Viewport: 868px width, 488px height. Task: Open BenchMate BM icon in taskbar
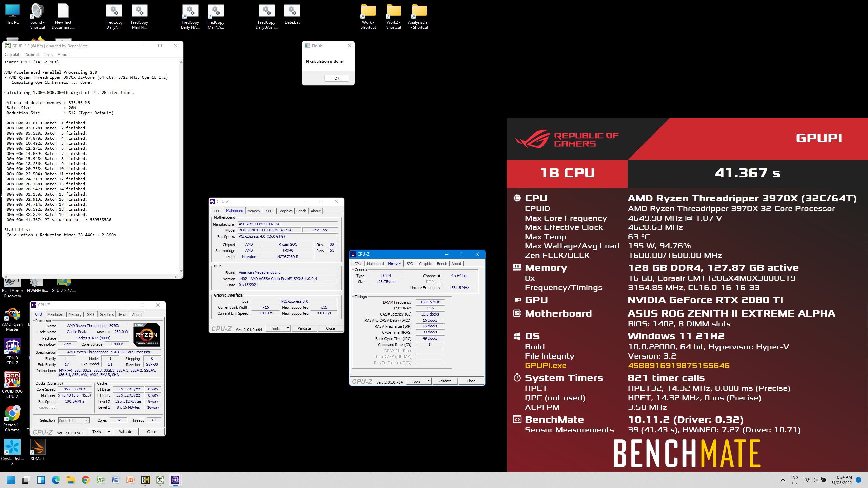click(x=145, y=480)
